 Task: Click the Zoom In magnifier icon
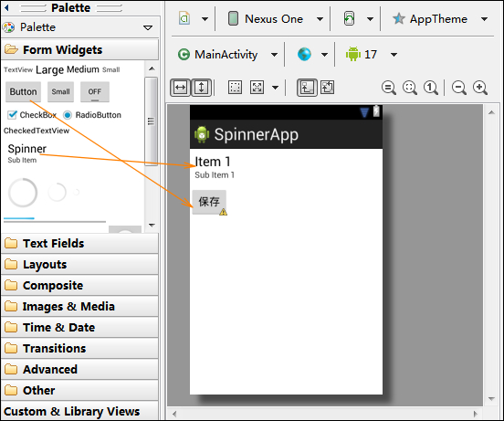(x=480, y=88)
